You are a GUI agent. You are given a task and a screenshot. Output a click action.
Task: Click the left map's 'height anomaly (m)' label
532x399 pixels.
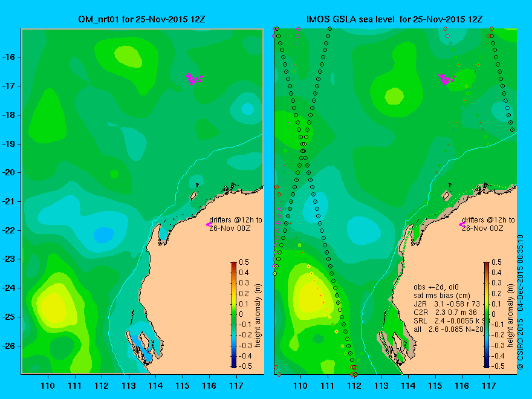(x=258, y=316)
